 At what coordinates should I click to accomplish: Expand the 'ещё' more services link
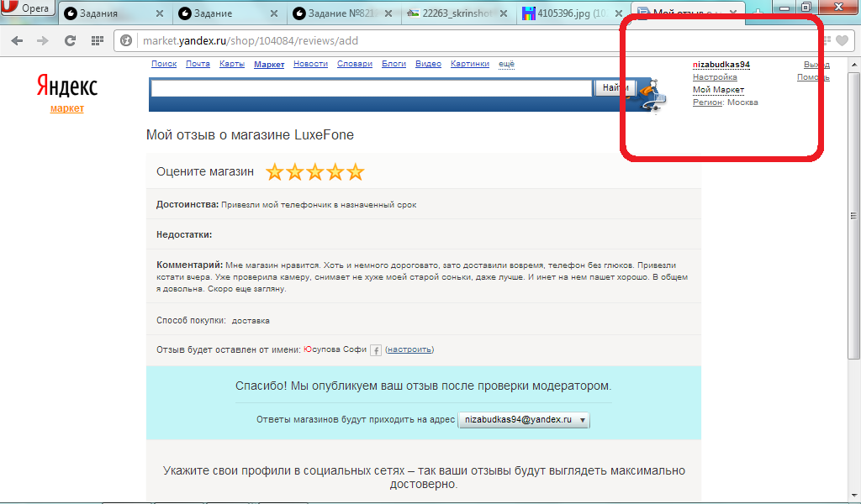(x=506, y=64)
